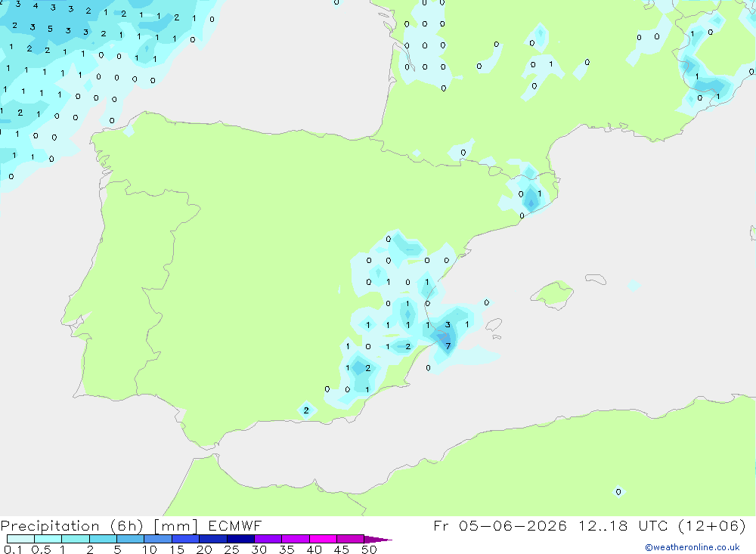756x554 pixels.
Task: Click the 'ECMWF' model label
Action: point(235,525)
